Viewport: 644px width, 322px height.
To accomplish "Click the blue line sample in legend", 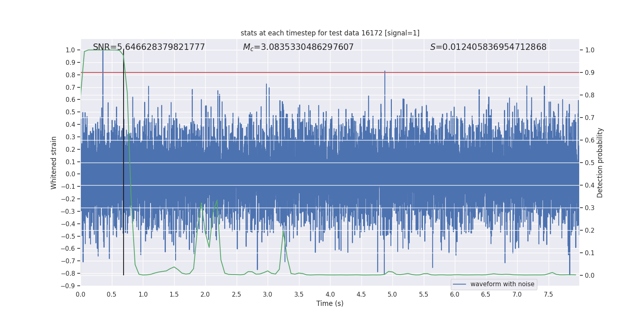I will [459, 284].
